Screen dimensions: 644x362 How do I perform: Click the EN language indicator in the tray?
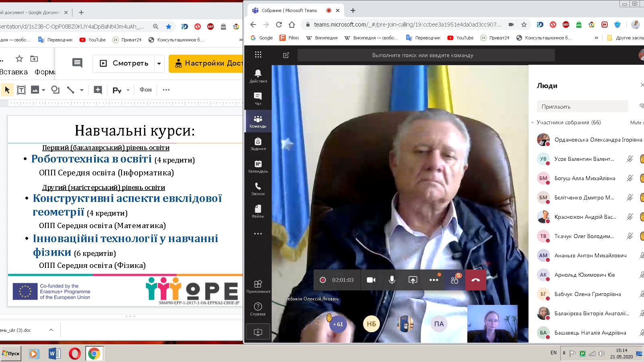click(x=553, y=353)
